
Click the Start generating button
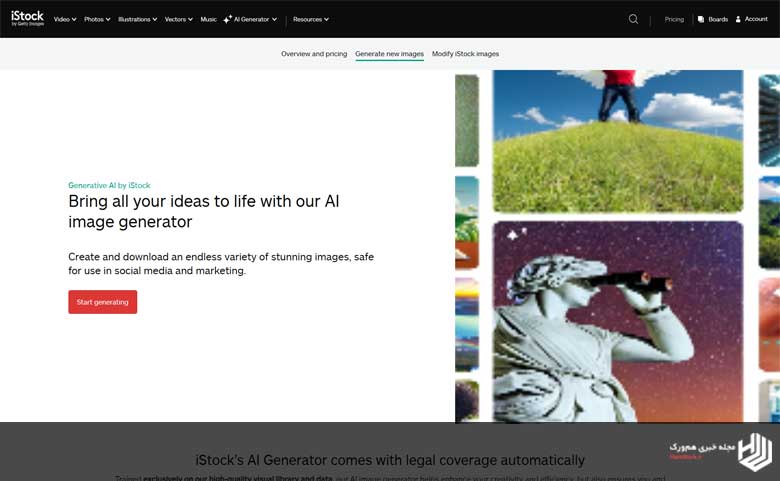point(102,302)
